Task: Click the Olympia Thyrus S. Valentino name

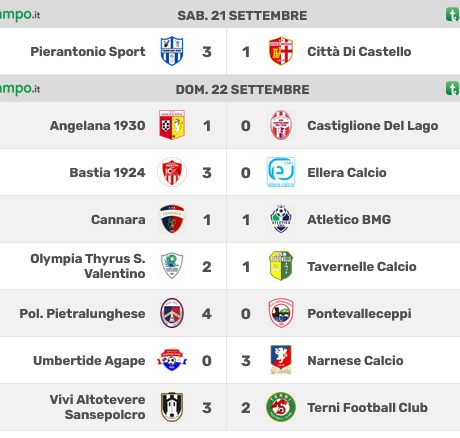Action: [88, 266]
